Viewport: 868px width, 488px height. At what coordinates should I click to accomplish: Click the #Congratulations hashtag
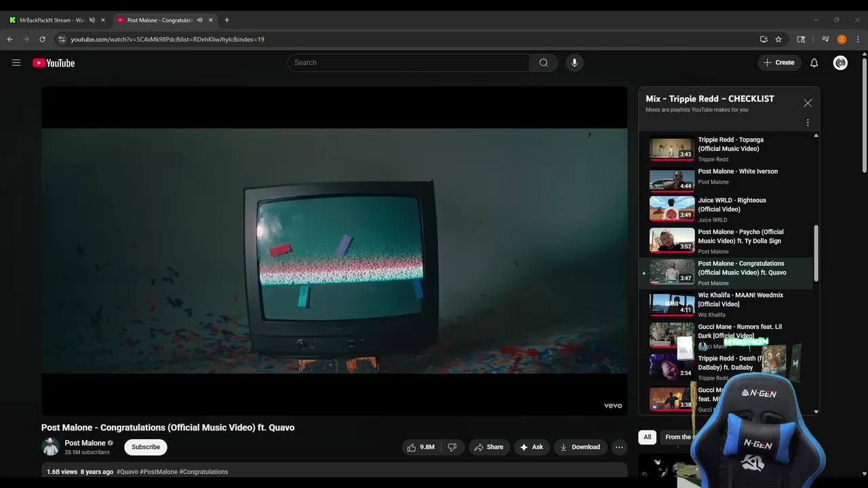click(x=203, y=472)
